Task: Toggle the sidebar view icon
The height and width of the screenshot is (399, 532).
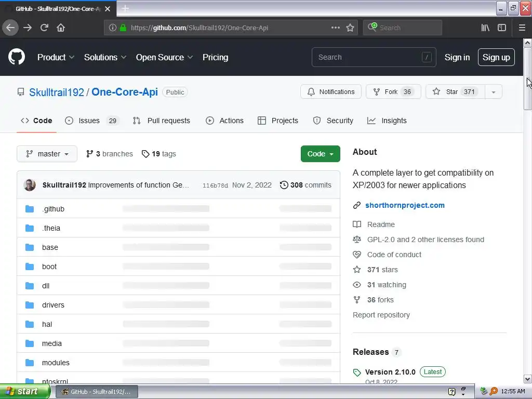Action: (502, 28)
